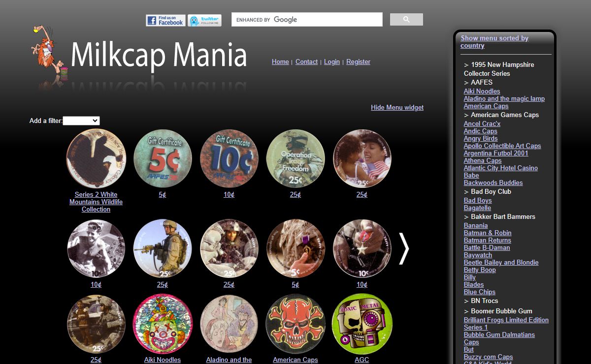This screenshot has height=364, width=591.
Task: Open the Login page
Action: 332,61
